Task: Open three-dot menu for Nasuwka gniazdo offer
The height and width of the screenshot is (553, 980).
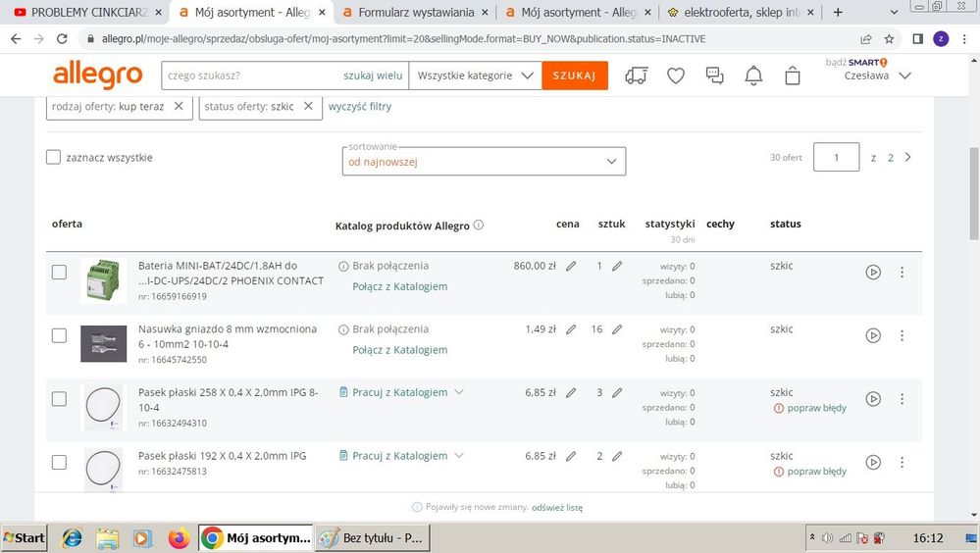Action: [x=902, y=335]
